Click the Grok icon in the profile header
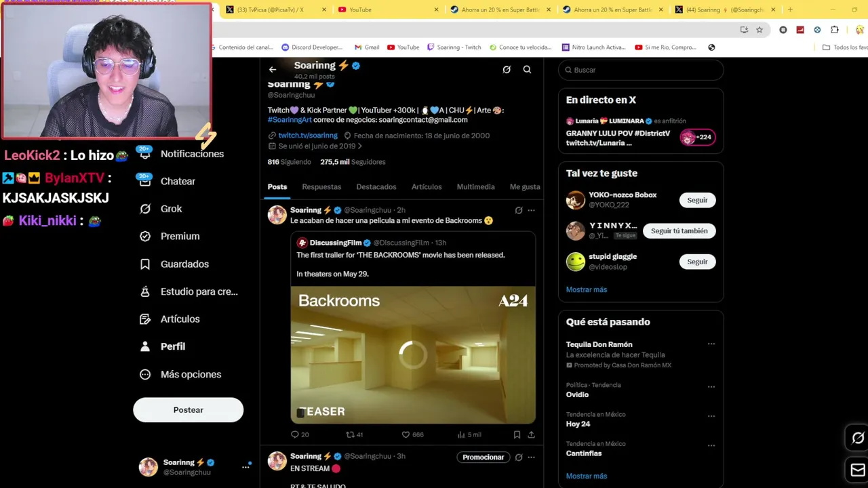 (x=507, y=69)
